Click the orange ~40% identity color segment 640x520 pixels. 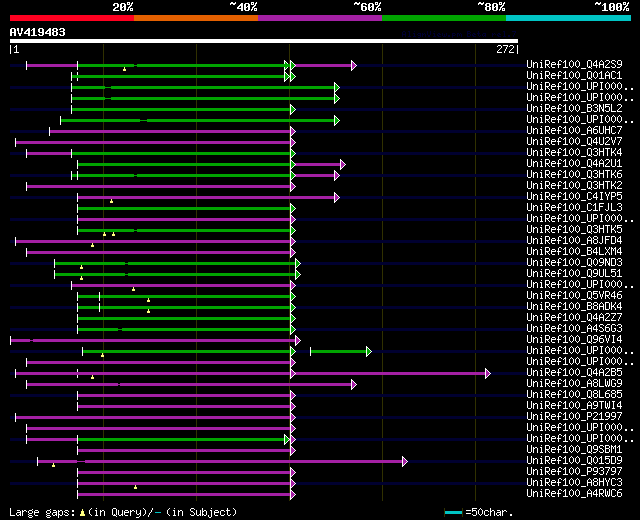click(196, 18)
